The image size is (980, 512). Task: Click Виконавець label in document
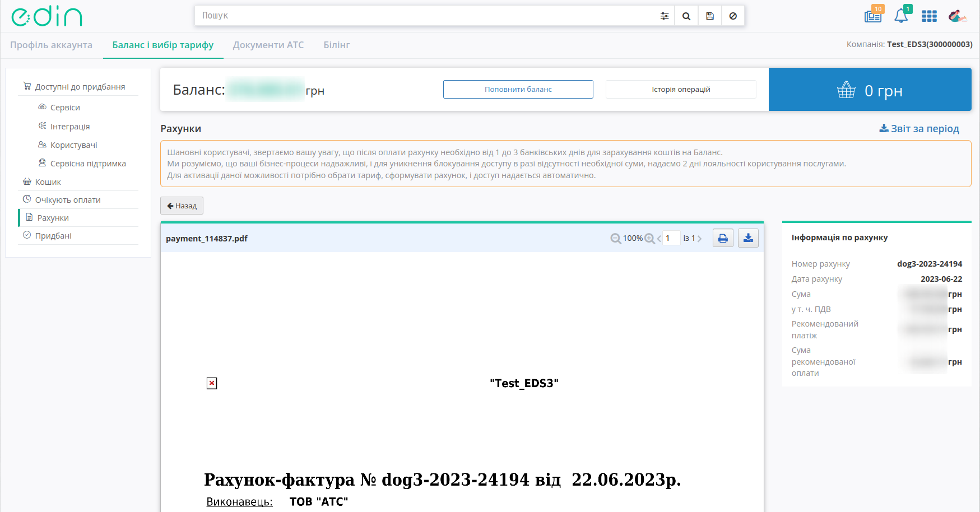click(239, 502)
